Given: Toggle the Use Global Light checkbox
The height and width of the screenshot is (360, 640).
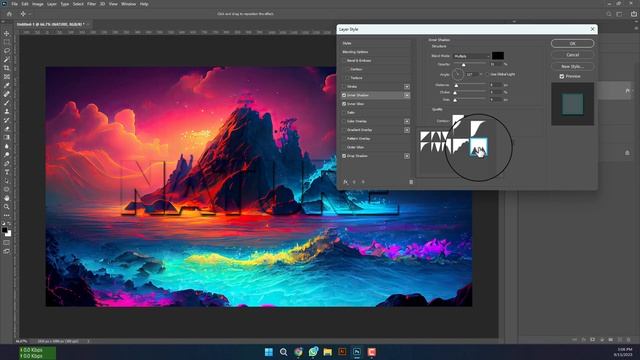Looking at the screenshot, I should pos(488,74).
